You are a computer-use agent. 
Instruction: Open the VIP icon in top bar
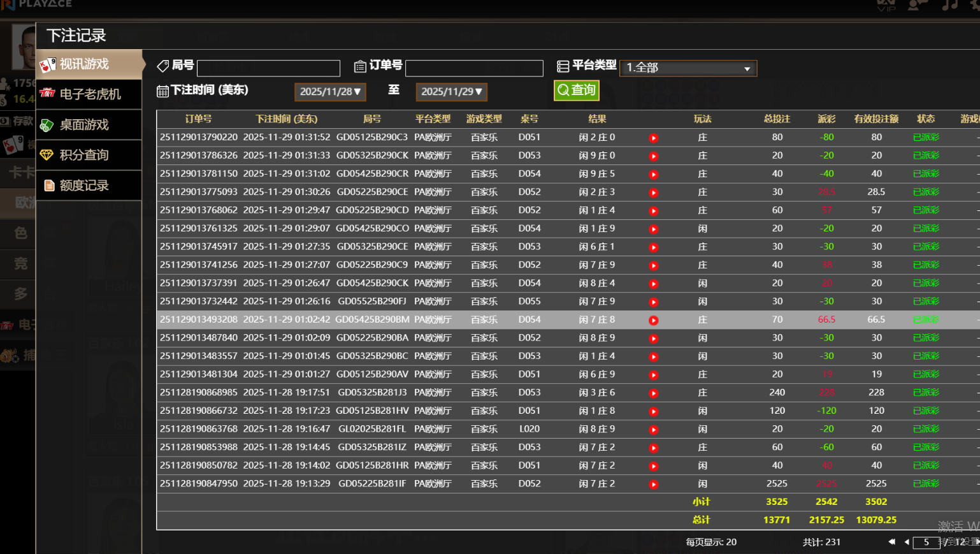pyautogui.click(x=886, y=5)
